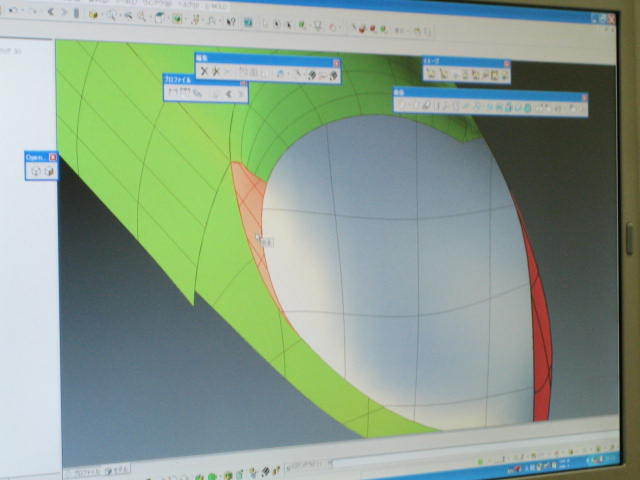Click the forward arrow icon in top toolbar
Screen dimensions: 640x480
(63, 12)
